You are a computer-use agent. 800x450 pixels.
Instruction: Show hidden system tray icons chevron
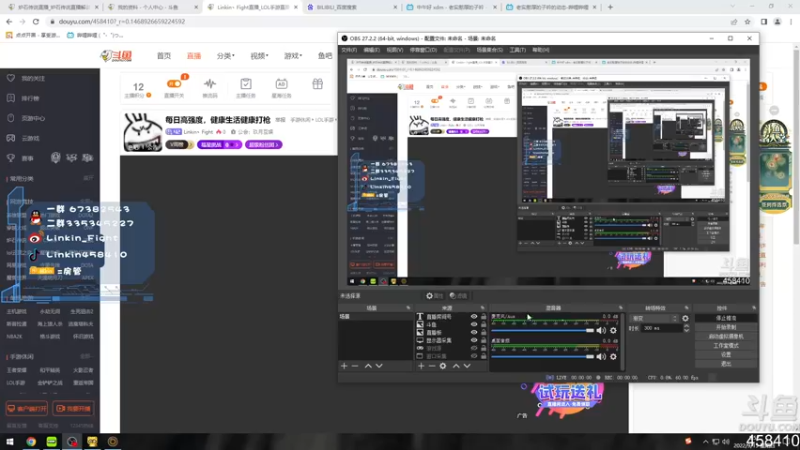(x=705, y=442)
